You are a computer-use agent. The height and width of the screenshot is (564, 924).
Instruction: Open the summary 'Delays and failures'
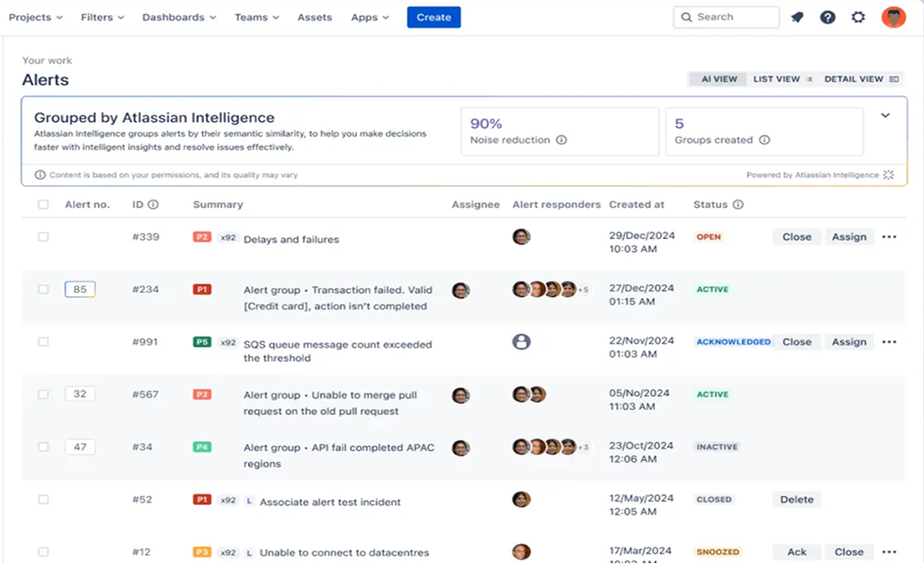tap(291, 240)
